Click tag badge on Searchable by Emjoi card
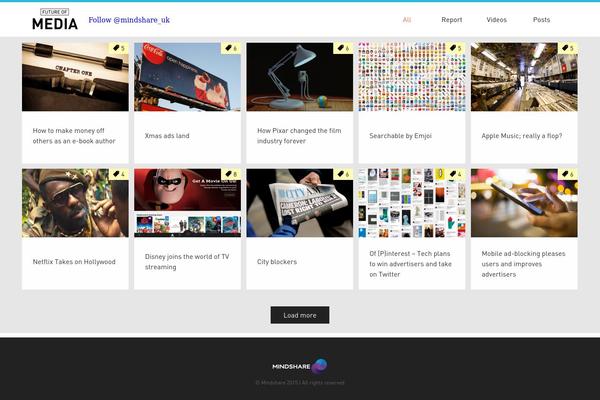 (456, 48)
